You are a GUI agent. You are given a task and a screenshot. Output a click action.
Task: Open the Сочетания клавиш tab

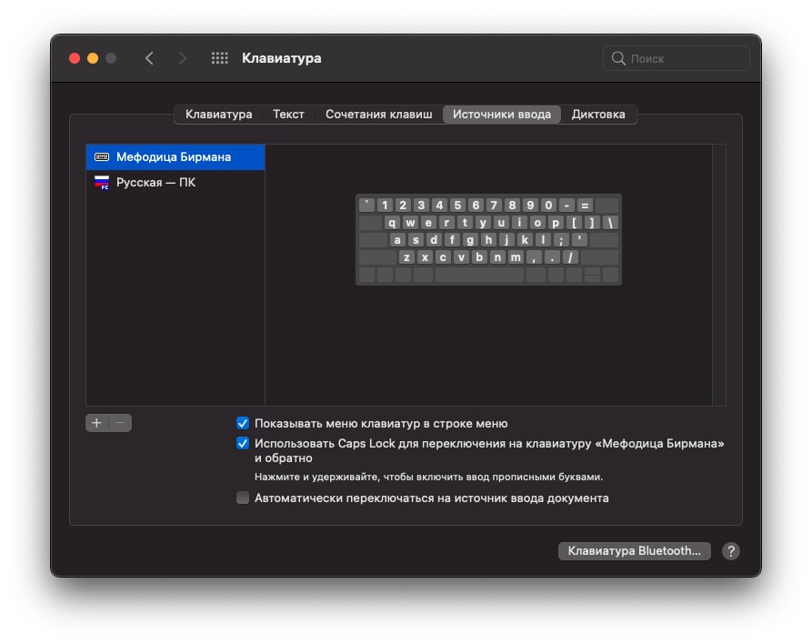coord(378,114)
